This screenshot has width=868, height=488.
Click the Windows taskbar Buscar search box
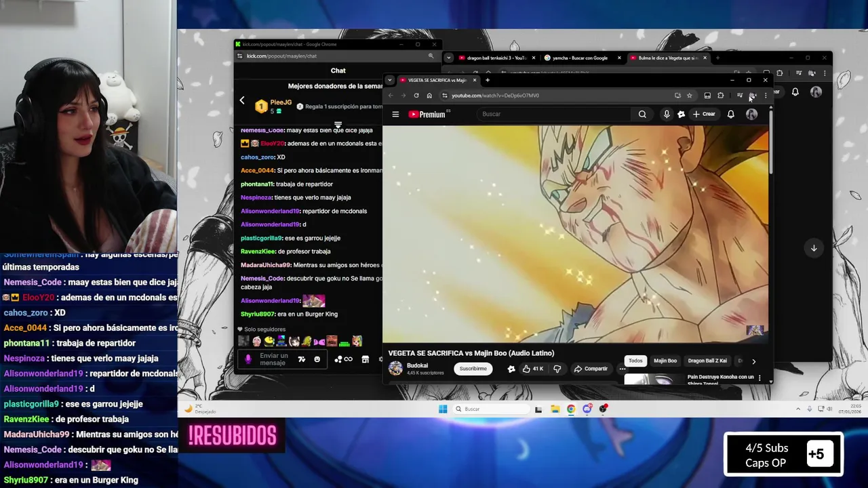[492, 409]
